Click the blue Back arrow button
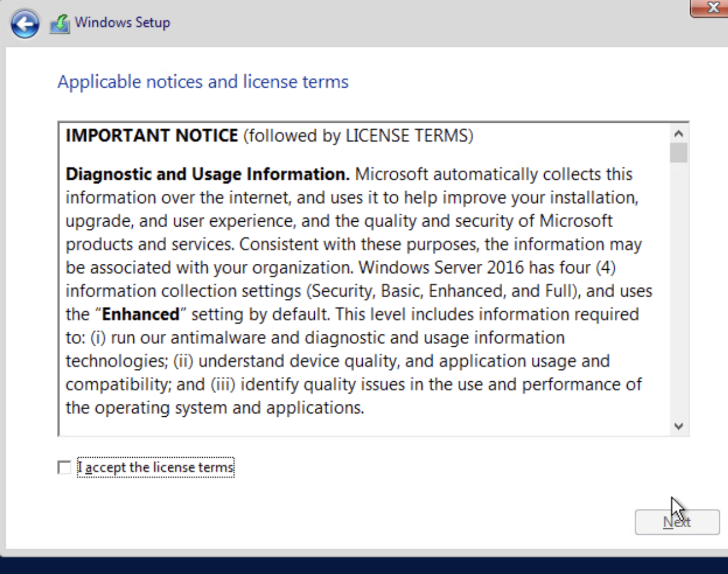 [24, 24]
